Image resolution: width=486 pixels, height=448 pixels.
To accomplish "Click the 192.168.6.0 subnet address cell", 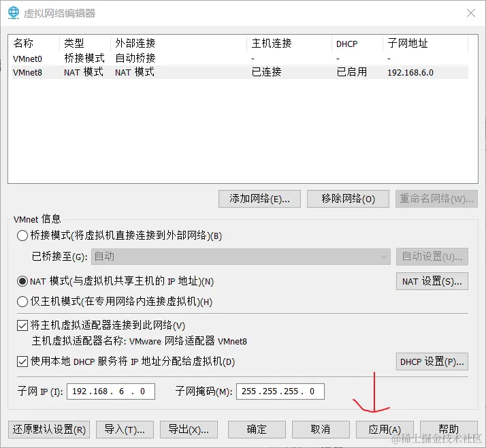I will [x=410, y=73].
